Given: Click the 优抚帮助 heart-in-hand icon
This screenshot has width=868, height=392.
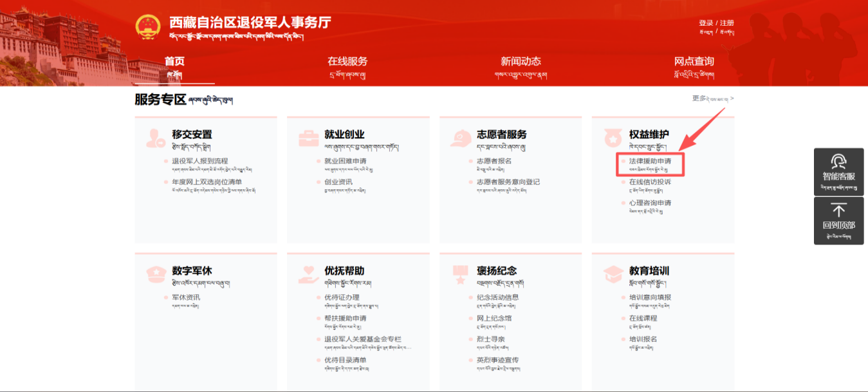Looking at the screenshot, I should click(x=308, y=274).
